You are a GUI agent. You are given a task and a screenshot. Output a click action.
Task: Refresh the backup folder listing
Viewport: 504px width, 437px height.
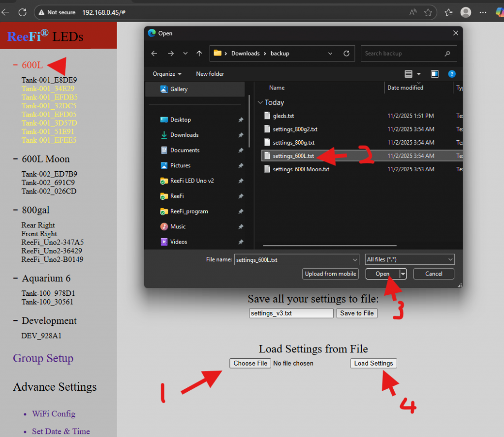coord(346,54)
